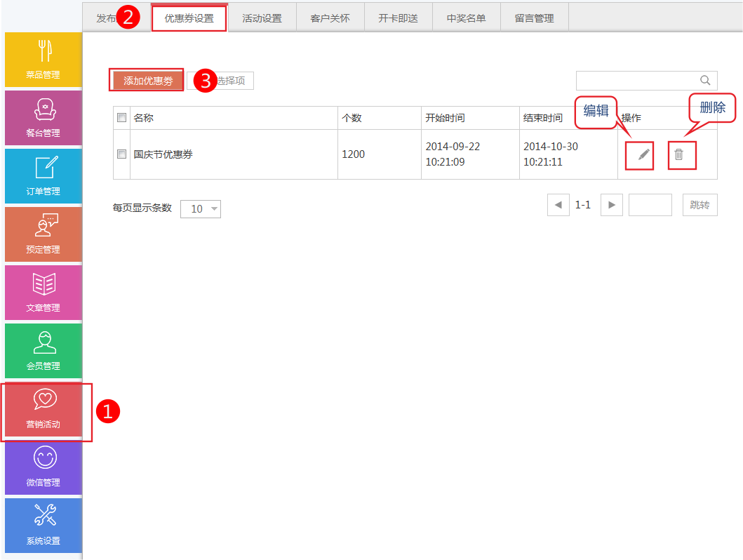This screenshot has height=560, width=743.
Task: Go to the previous page arrow
Action: click(x=558, y=205)
